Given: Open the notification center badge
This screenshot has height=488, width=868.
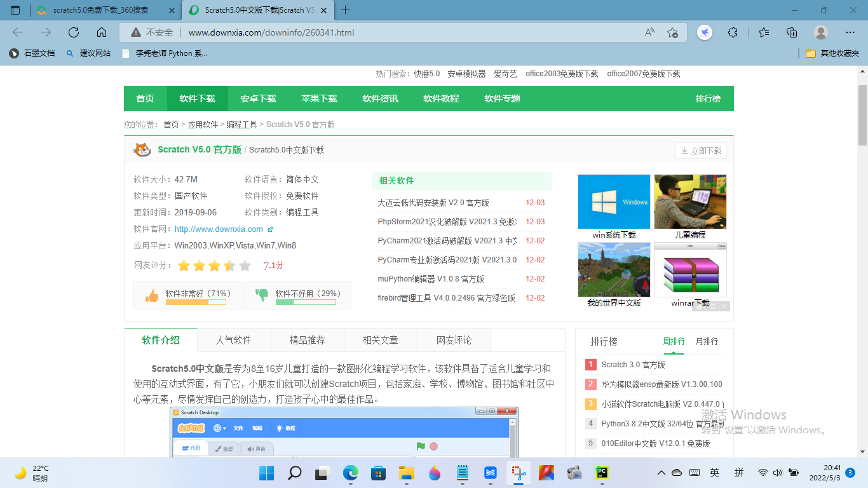Looking at the screenshot, I should pyautogui.click(x=850, y=473).
